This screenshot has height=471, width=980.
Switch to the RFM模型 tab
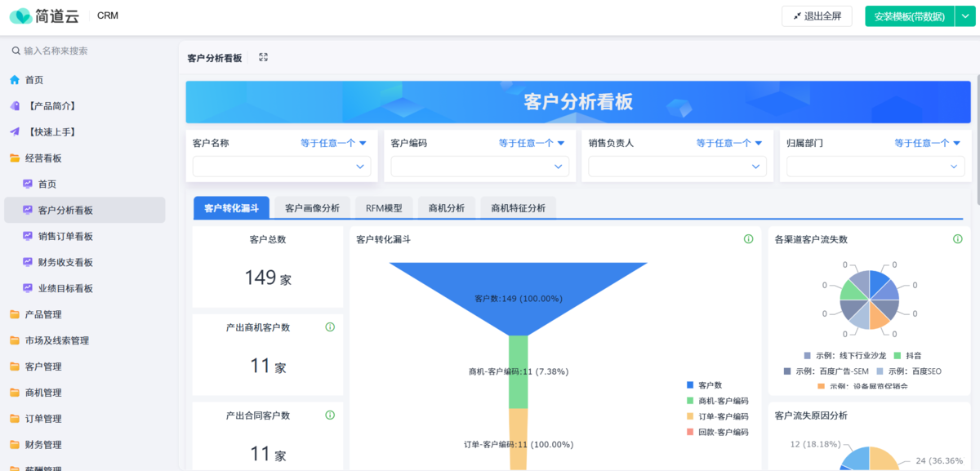[x=385, y=207]
